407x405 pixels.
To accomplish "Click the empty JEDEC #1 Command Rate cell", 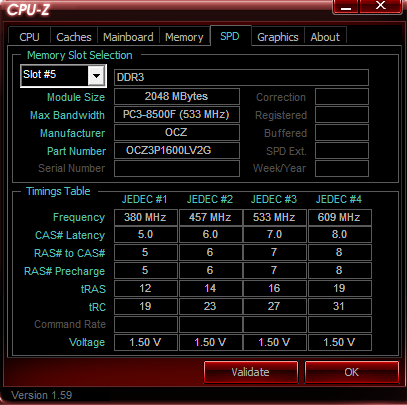I will [146, 324].
